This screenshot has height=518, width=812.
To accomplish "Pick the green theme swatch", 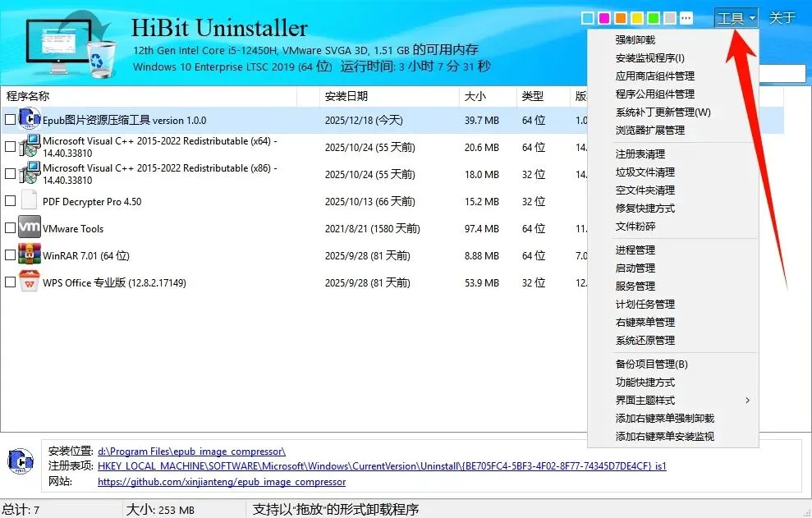I will 654,18.
